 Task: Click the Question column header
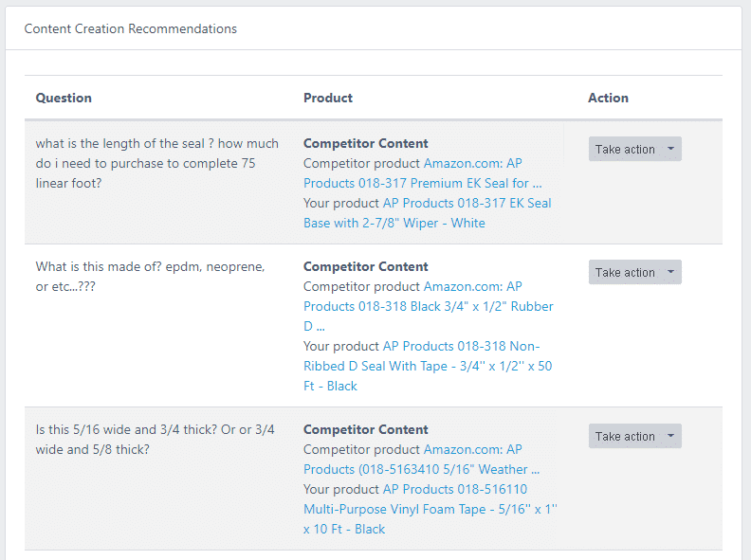pos(64,98)
